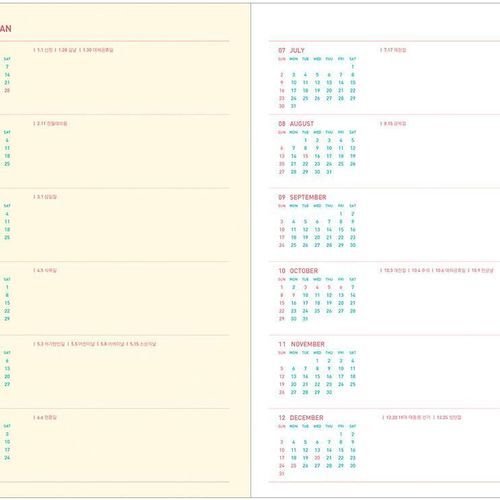Screen dimensions: 500x500
Task: Click date 3 in the October calendar
Action: 305,287
